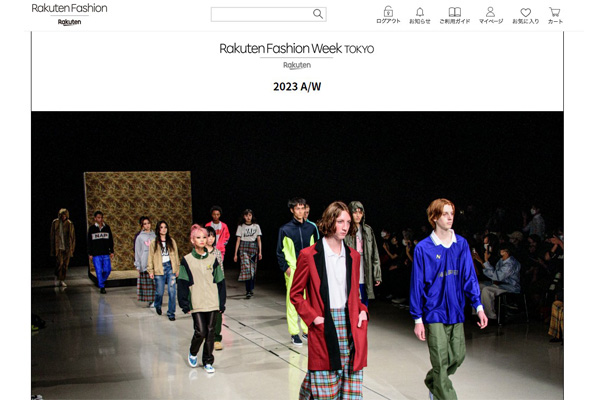Click the ログアウト text label
600x400 pixels.
pos(388,21)
